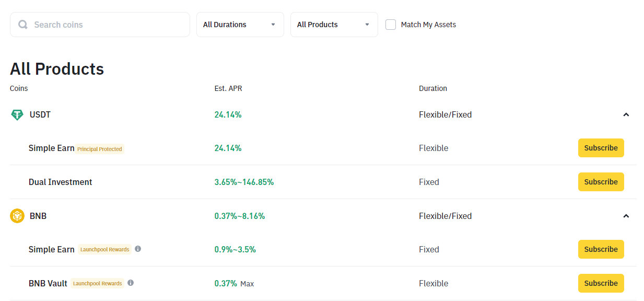The width and height of the screenshot is (644, 301).
Task: Click Launchpool Rewards tag on BNB Vault
Action: click(97, 283)
